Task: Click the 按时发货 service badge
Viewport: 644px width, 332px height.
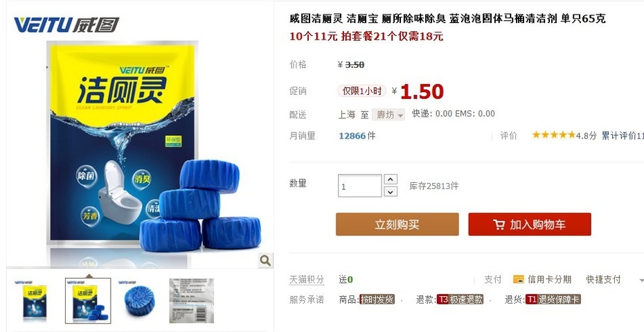Action: pos(377,299)
